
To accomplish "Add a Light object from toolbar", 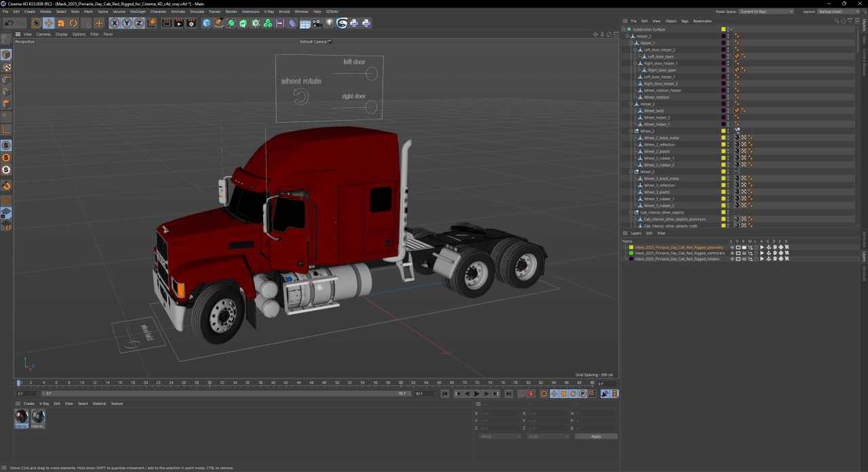I will (330, 23).
